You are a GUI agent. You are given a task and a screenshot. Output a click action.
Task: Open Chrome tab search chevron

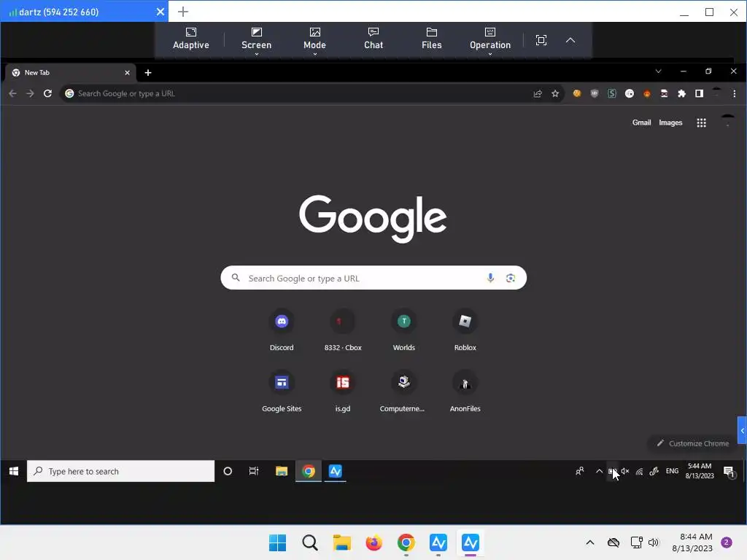tap(658, 71)
